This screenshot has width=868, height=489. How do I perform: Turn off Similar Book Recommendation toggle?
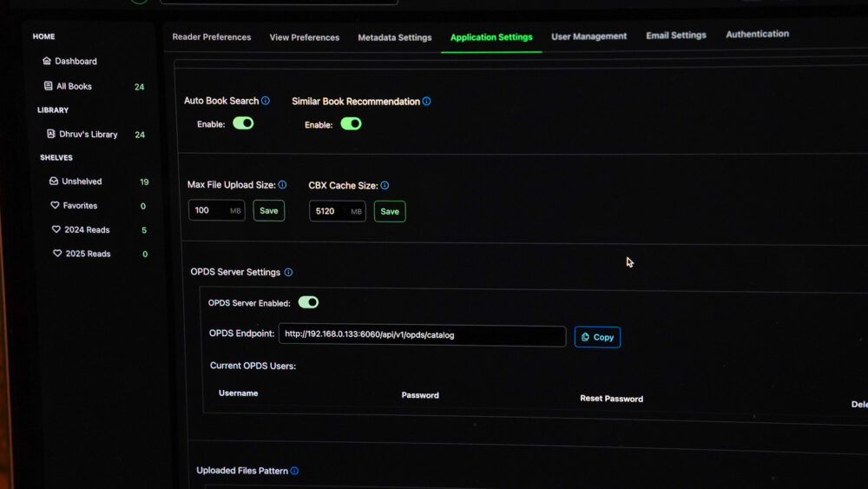point(351,124)
